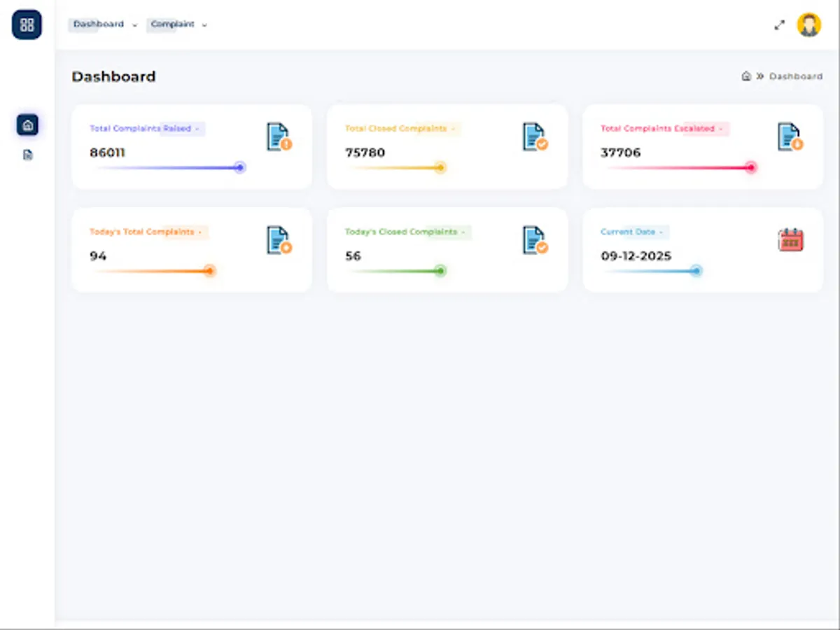The width and height of the screenshot is (840, 630).
Task: Select the Complaint menu item
Action: pos(172,24)
